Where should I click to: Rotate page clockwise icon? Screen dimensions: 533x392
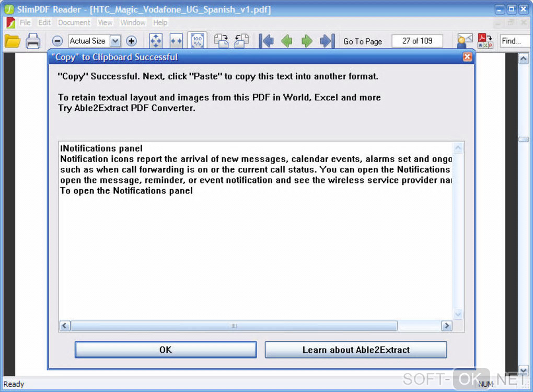pyautogui.click(x=221, y=41)
